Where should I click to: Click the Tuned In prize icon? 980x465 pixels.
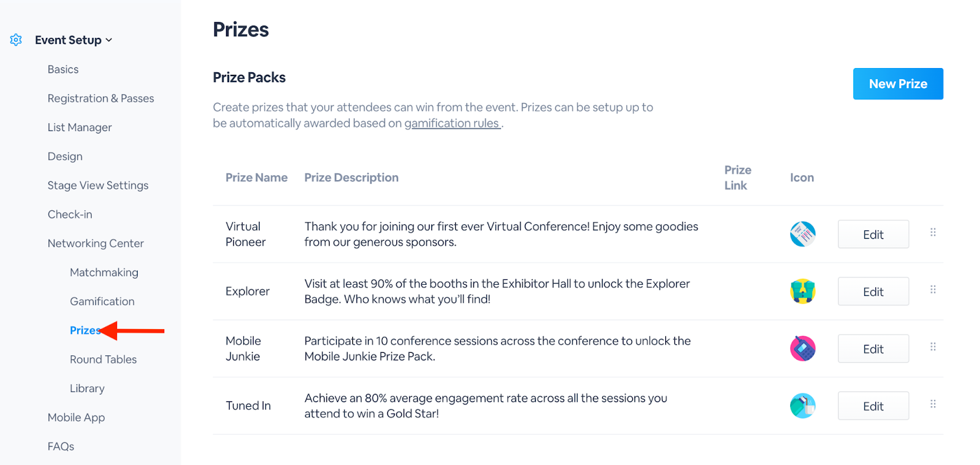[x=802, y=406]
